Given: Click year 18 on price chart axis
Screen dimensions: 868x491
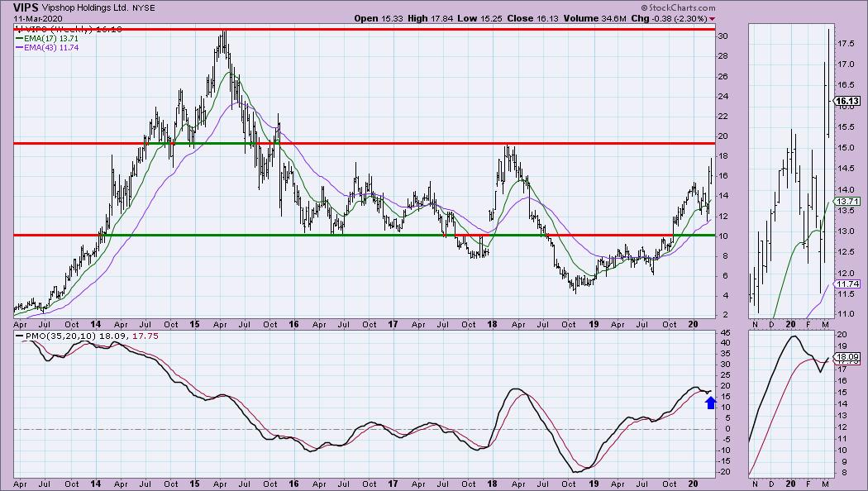Looking at the screenshot, I should point(492,324).
